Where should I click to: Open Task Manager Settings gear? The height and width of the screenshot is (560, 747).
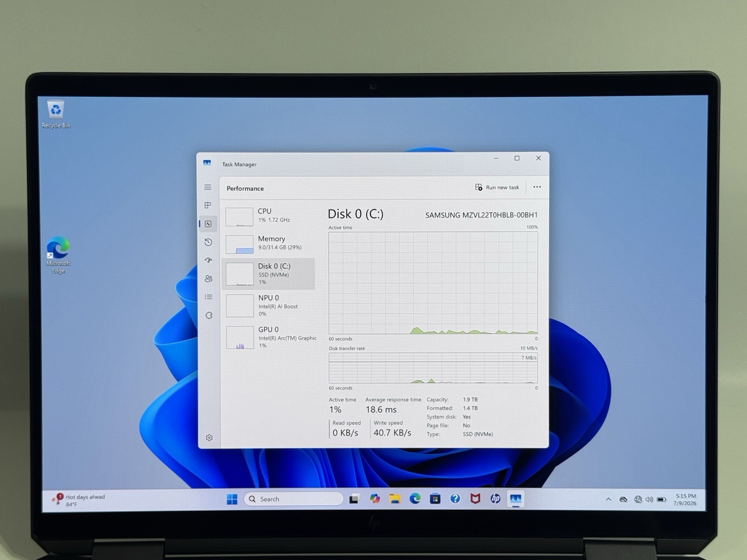coord(209,438)
